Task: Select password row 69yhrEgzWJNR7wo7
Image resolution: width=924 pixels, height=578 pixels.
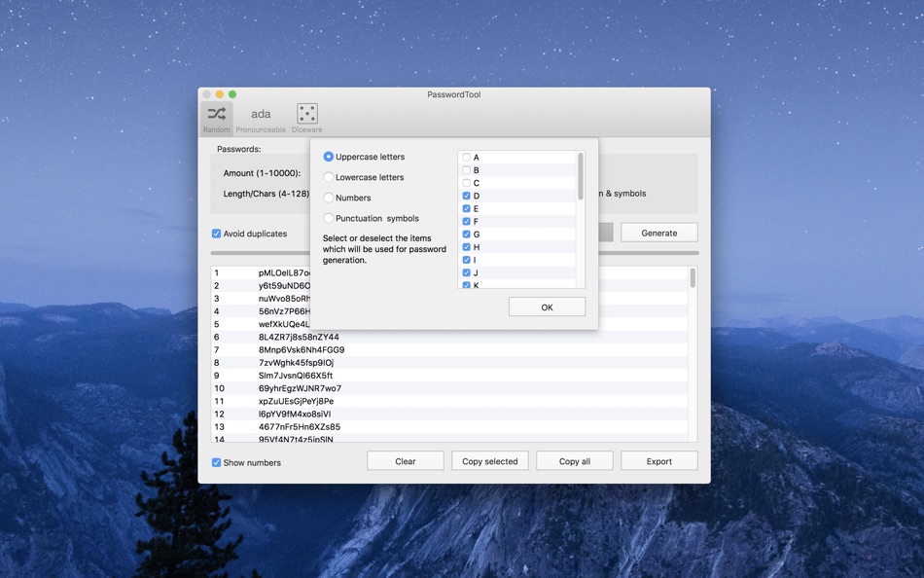Action: pos(449,388)
